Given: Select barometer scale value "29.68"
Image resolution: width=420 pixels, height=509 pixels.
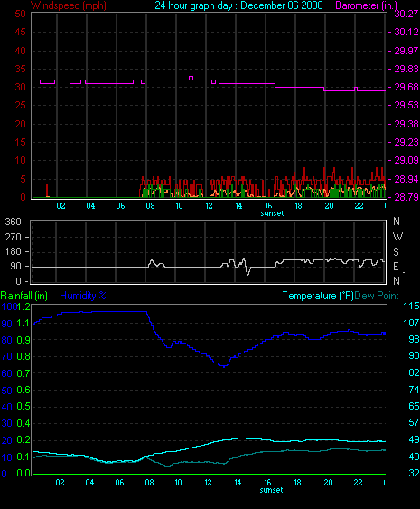Looking at the screenshot, I should point(406,87).
